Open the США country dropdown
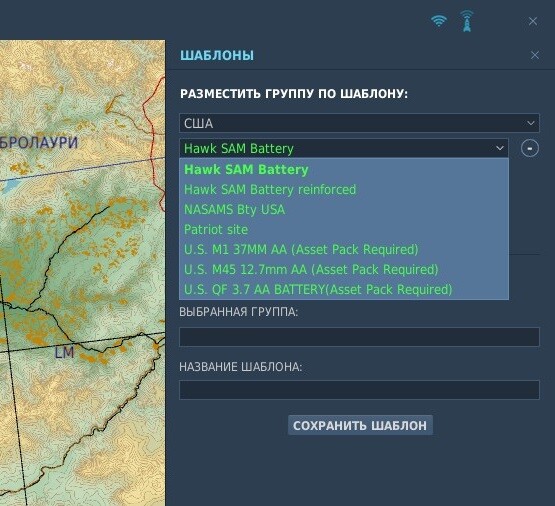Screen dimensions: 555x506 [359, 123]
